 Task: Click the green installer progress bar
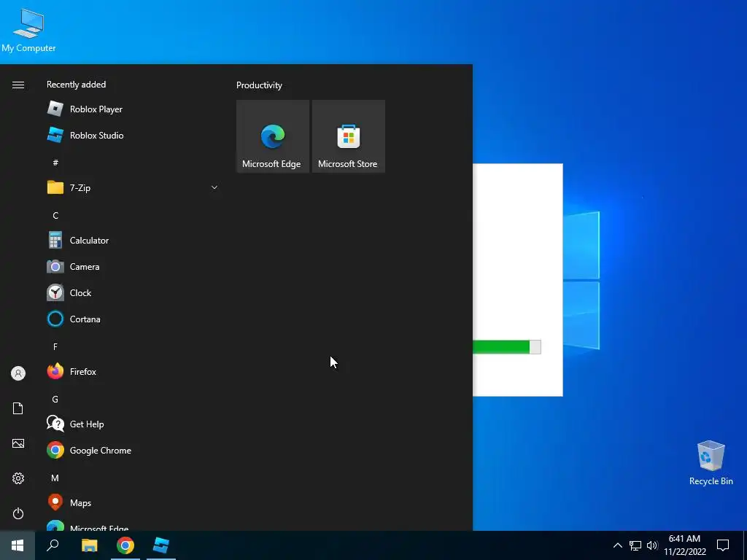point(507,347)
